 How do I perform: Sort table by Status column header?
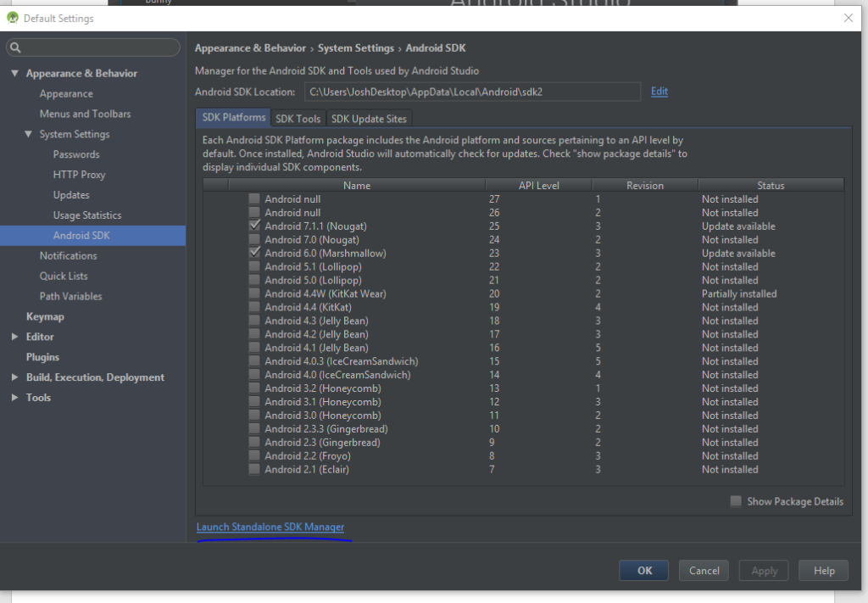point(771,186)
